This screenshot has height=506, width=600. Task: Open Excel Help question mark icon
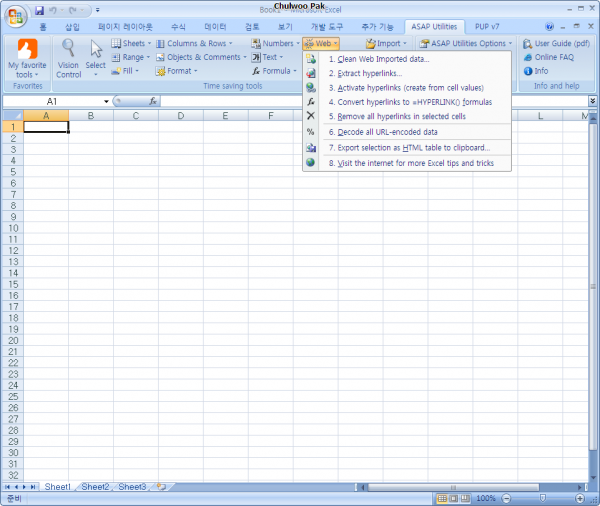pyautogui.click(x=549, y=26)
